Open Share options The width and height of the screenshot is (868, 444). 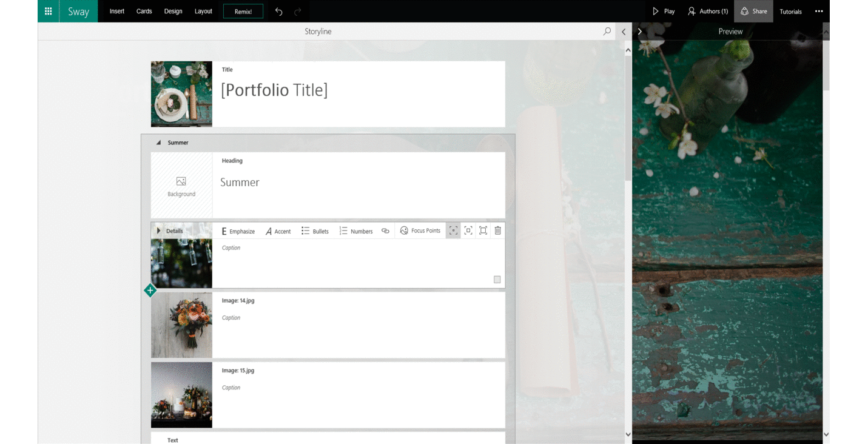click(x=753, y=11)
